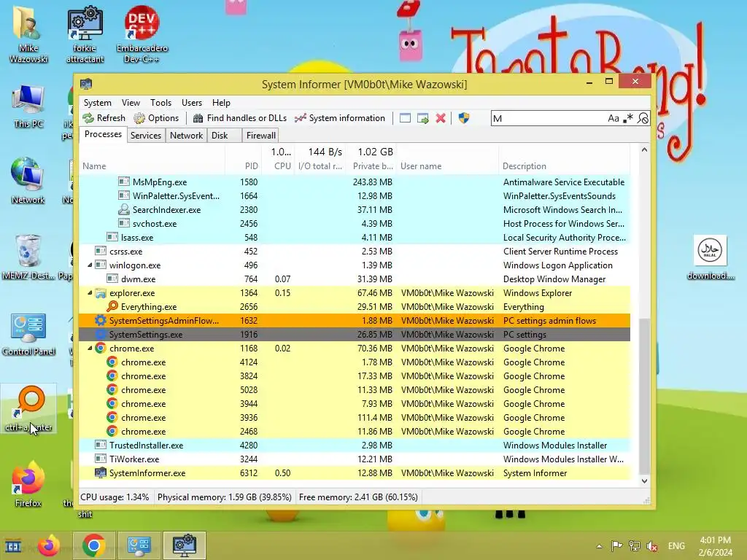Sort by User name column header
This screenshot has height=560, width=747.
tap(448, 166)
